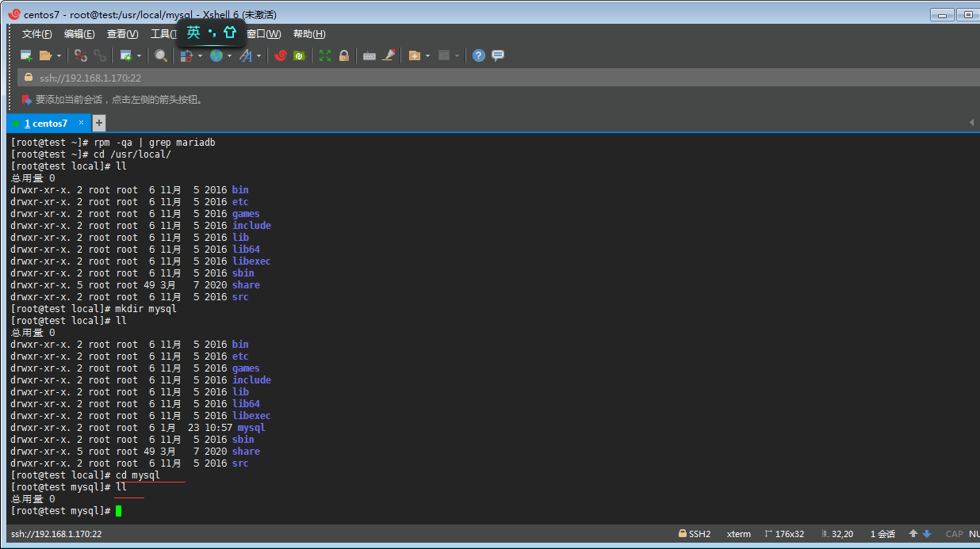Expand the font settings dropdown arrow

[258, 55]
